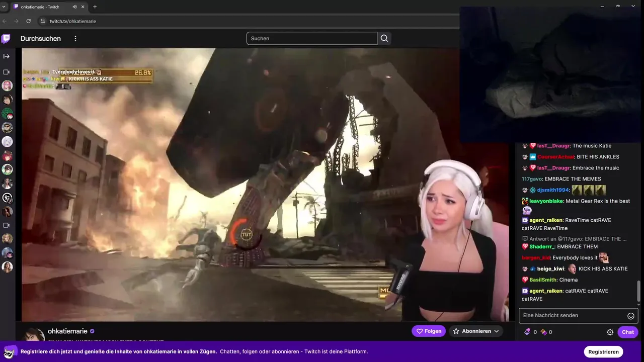Select the 'Cinema' chat message
644x362 pixels.
569,280
